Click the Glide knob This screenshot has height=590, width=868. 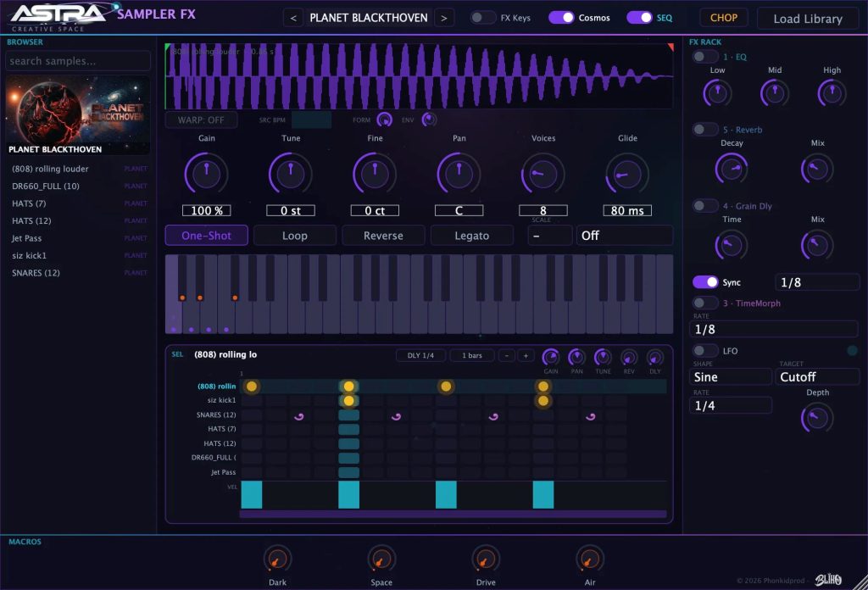(x=627, y=174)
